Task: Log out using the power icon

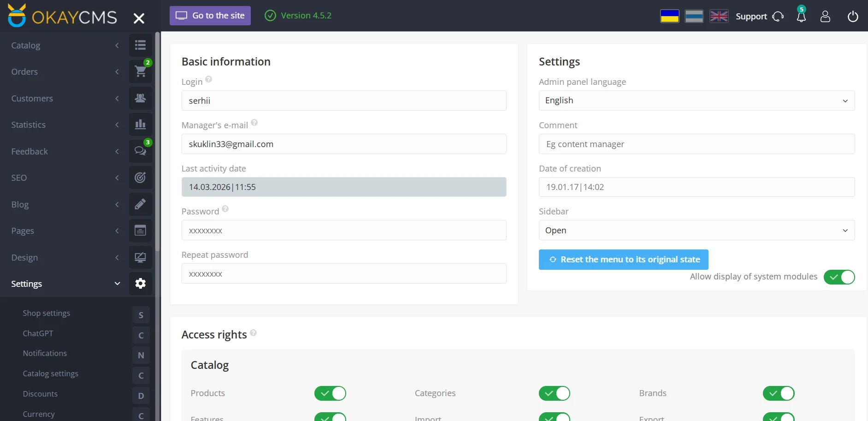Action: 852,17
